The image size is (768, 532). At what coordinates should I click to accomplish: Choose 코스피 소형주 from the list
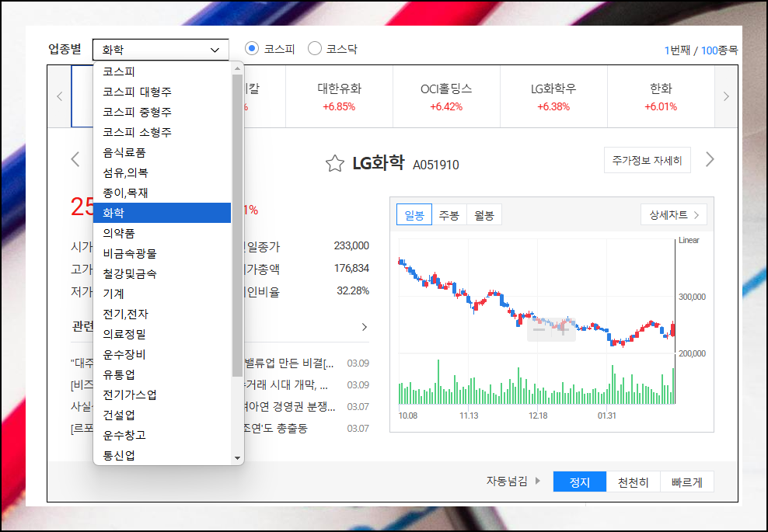click(162, 132)
